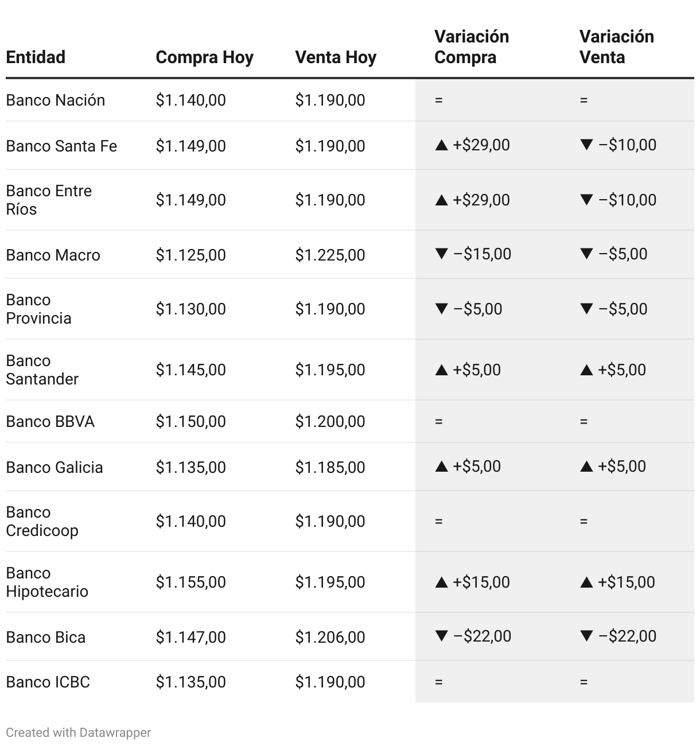Click the Compra Hoy column header
700x746 pixels.
[204, 57]
